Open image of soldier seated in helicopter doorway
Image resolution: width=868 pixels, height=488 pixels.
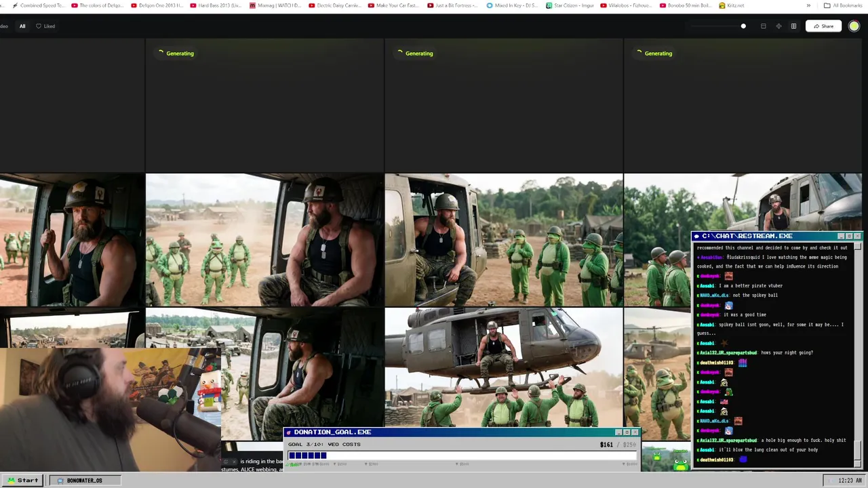[503, 240]
